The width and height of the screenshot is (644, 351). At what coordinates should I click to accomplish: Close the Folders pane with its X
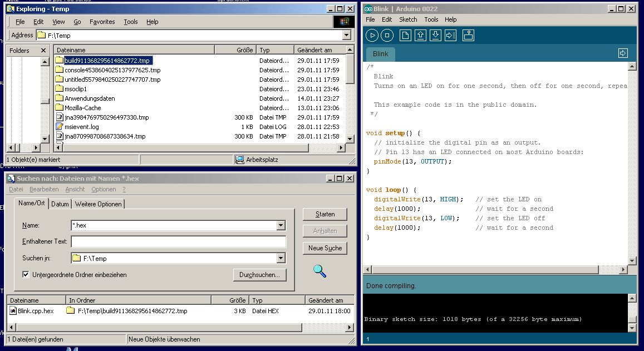coord(43,51)
